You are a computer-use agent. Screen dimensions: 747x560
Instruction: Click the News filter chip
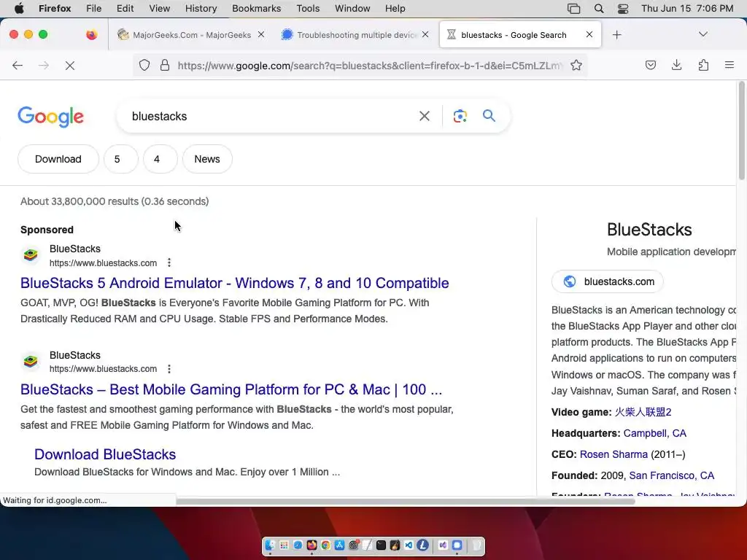coord(207,159)
